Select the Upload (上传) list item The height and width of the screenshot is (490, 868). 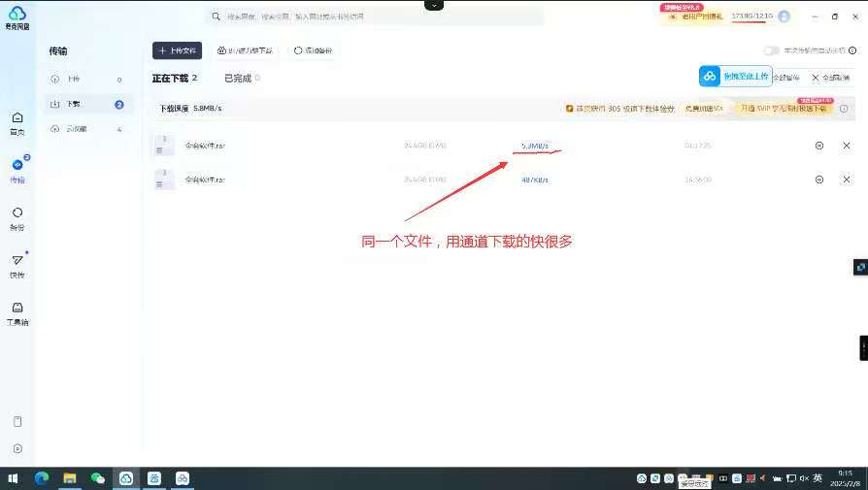[x=88, y=80]
